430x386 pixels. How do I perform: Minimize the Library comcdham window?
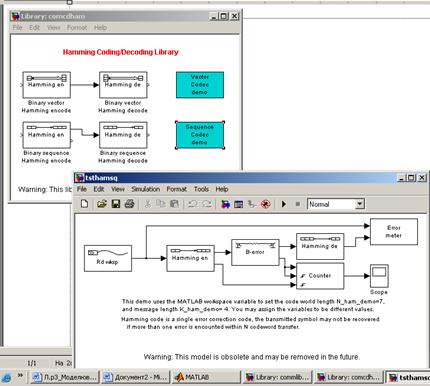214,16
